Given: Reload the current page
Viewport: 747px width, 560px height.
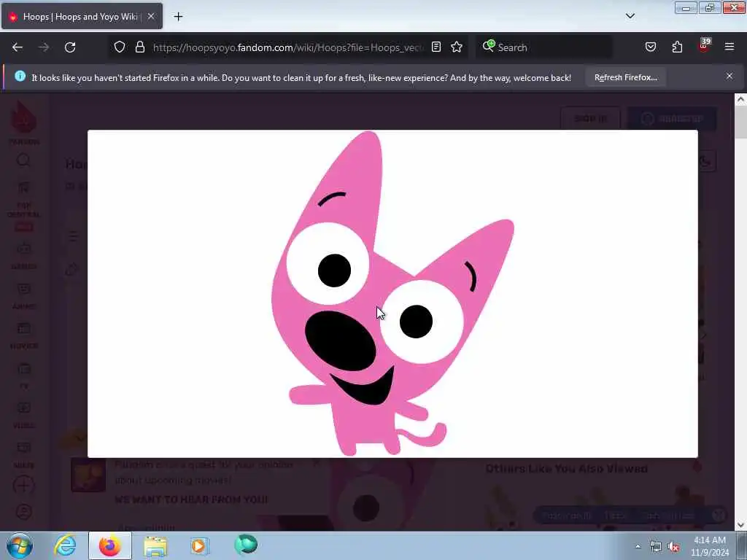Looking at the screenshot, I should (70, 47).
